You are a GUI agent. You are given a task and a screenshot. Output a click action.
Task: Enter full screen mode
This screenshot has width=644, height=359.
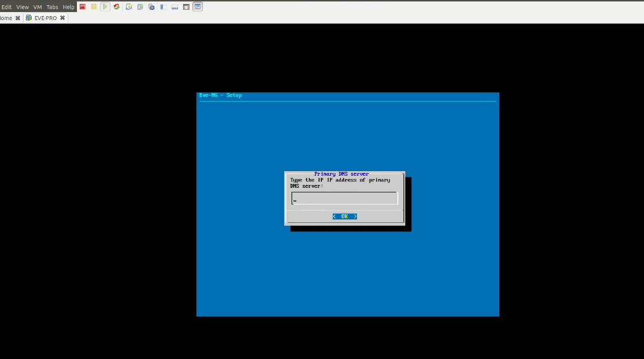pyautogui.click(x=186, y=6)
